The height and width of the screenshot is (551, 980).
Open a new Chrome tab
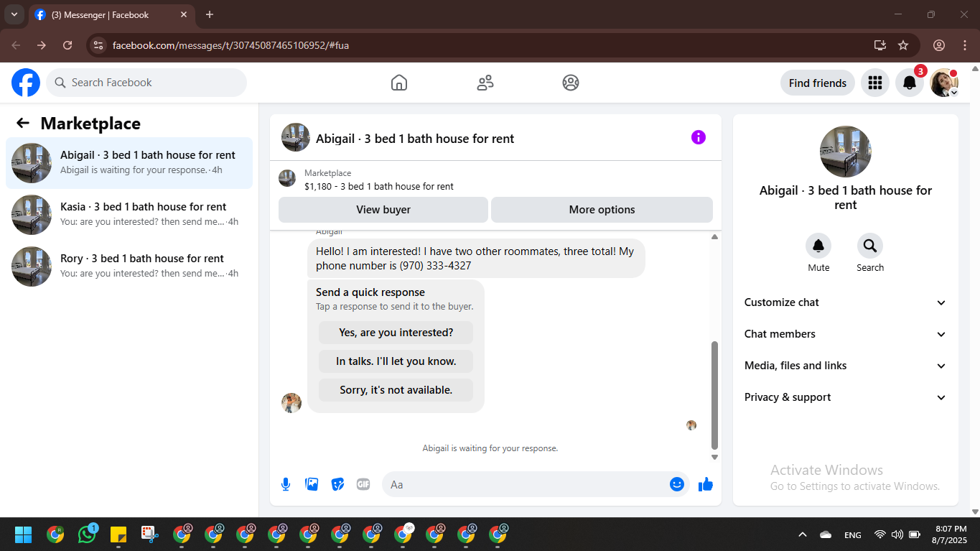210,14
